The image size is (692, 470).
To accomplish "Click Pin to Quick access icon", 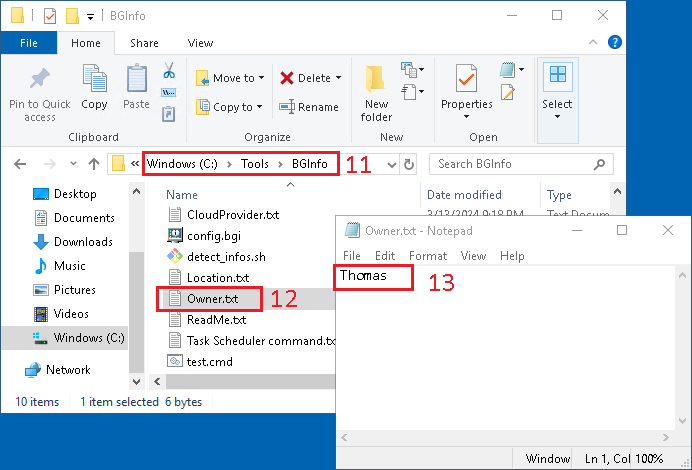I will pyautogui.click(x=40, y=79).
